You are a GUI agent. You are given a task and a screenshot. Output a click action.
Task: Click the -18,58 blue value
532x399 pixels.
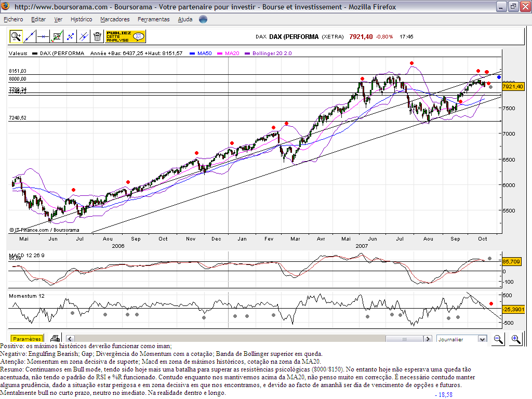click(444, 395)
